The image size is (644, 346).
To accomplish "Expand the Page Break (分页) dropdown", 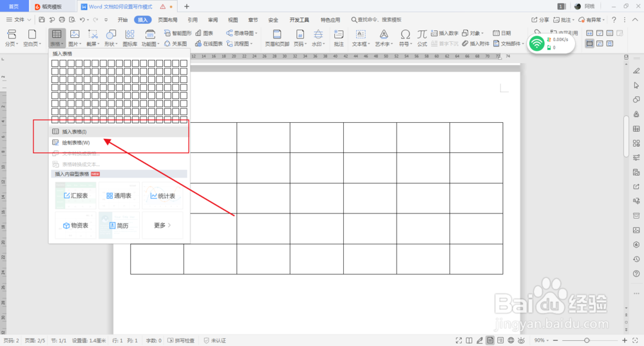I will (12, 38).
